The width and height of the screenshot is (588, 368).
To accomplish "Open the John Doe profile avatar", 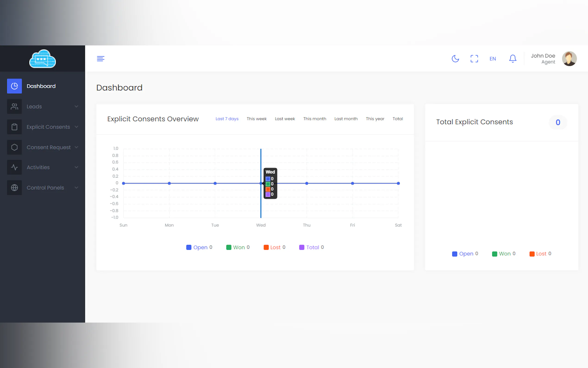I will tap(569, 59).
